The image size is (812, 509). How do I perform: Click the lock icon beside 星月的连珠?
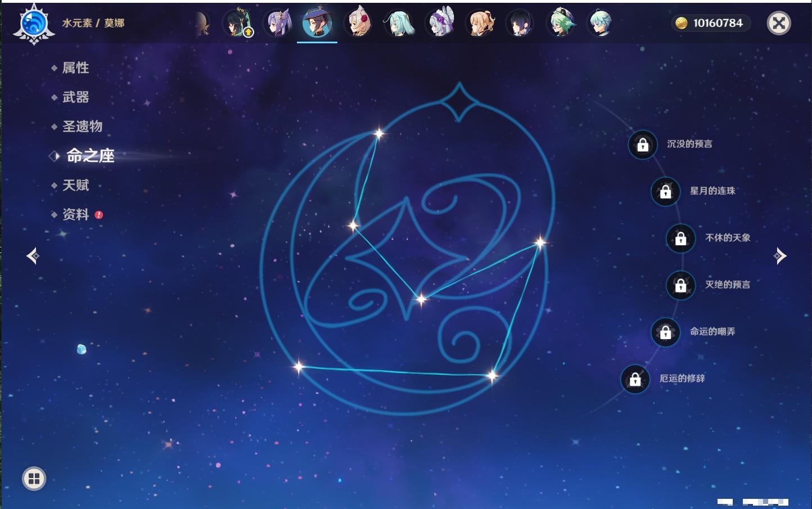665,191
